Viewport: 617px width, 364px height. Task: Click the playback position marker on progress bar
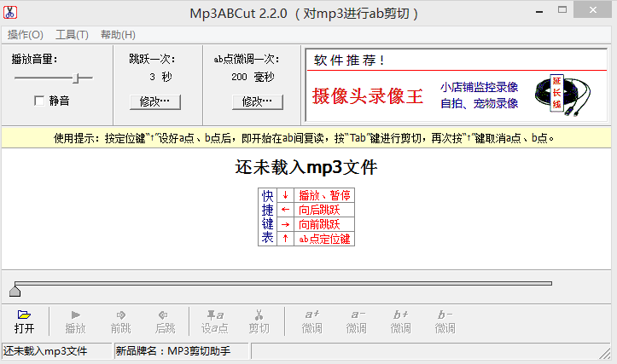[15, 292]
